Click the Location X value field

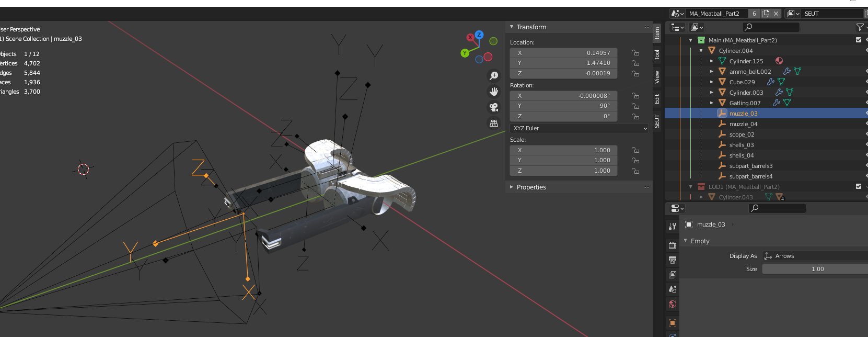click(564, 53)
